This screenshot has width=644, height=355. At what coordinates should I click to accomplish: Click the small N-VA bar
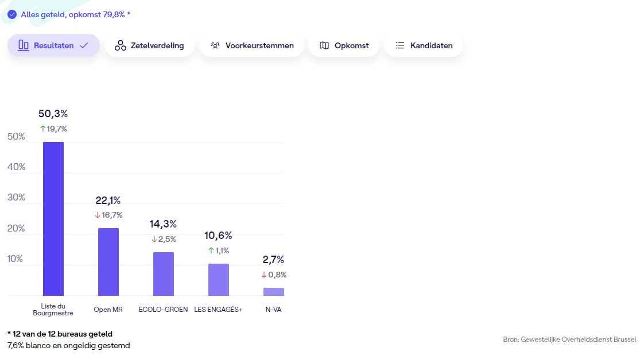[274, 292]
